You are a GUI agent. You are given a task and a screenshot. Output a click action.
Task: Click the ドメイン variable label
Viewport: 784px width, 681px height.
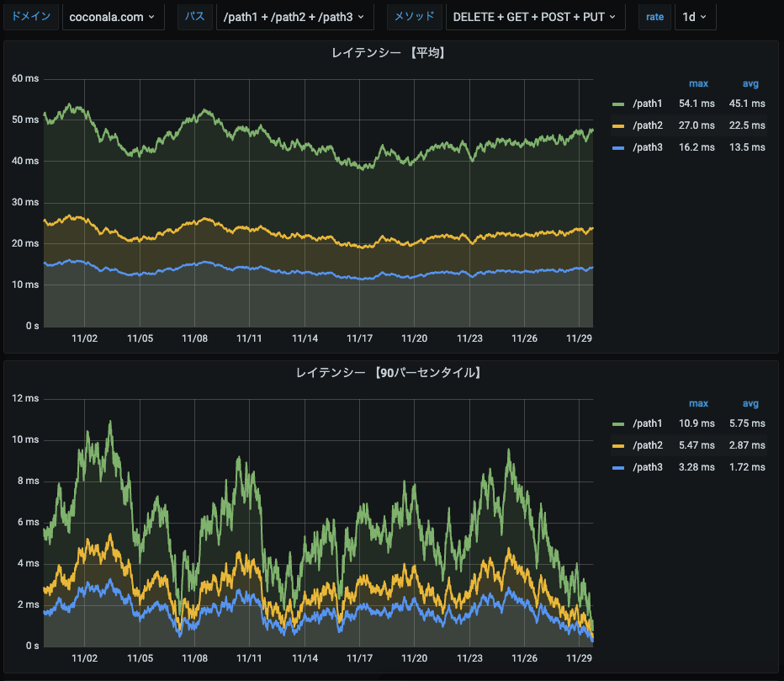coord(31,16)
